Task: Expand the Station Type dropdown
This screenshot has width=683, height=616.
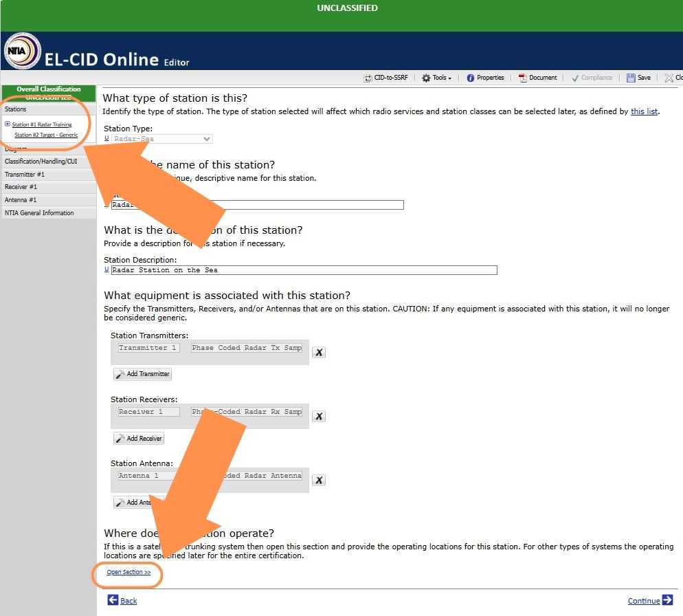Action: tap(207, 139)
